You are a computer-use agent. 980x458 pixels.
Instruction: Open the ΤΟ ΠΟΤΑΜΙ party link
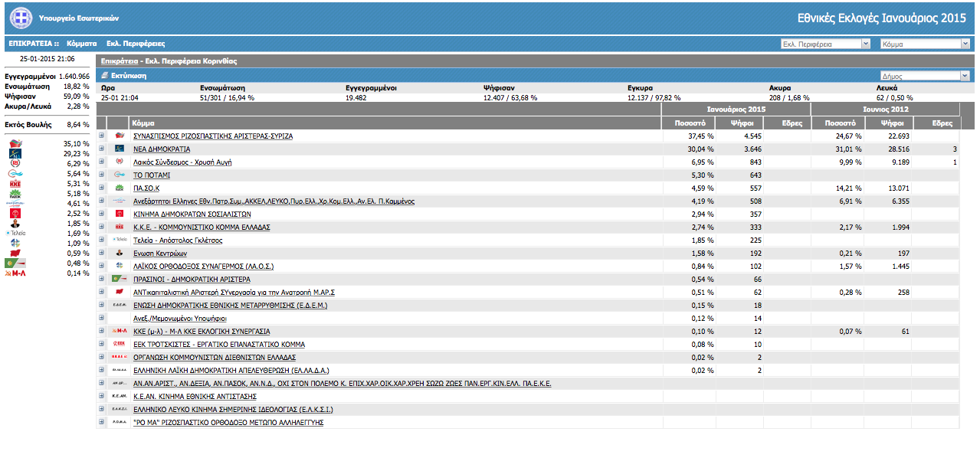tap(152, 175)
